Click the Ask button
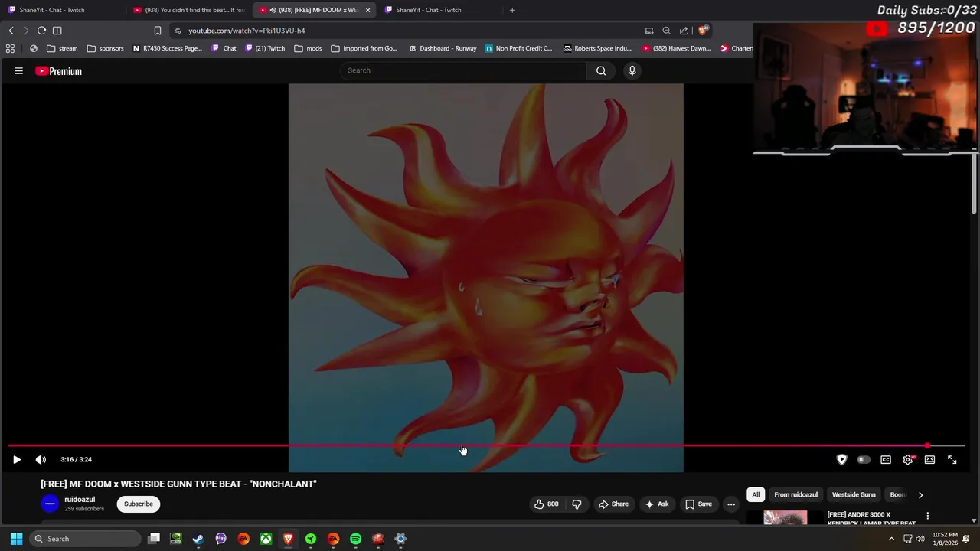 tap(657, 504)
